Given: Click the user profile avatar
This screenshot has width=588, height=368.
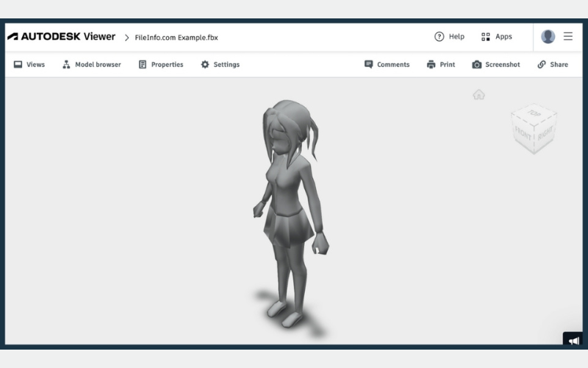Looking at the screenshot, I should [548, 37].
